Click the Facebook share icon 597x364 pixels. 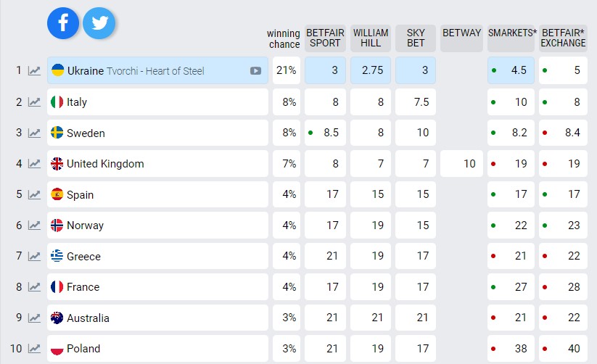click(x=63, y=23)
